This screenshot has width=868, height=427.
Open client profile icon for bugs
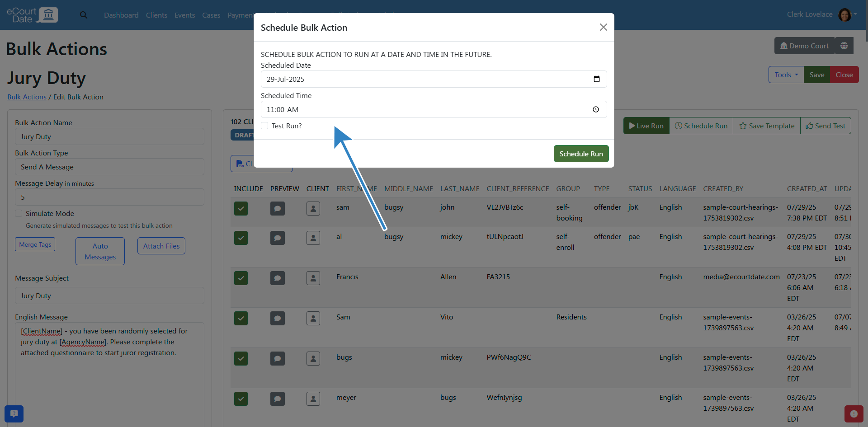[313, 358]
